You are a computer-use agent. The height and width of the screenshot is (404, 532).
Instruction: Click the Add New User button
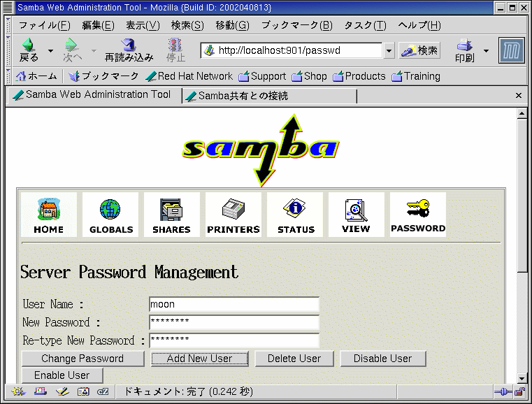click(x=200, y=359)
